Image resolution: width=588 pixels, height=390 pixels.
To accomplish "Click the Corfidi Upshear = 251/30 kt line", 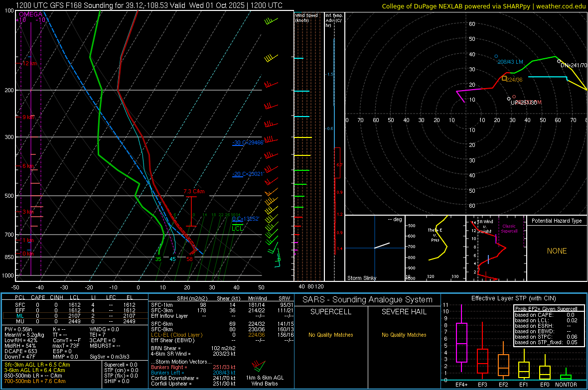I will [193, 384].
